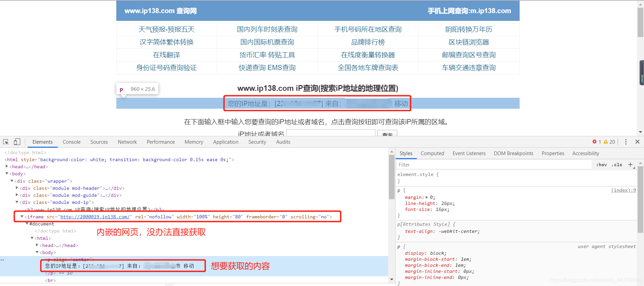Open the Audits tab
Viewport: 644px width, 286px height.
click(283, 142)
